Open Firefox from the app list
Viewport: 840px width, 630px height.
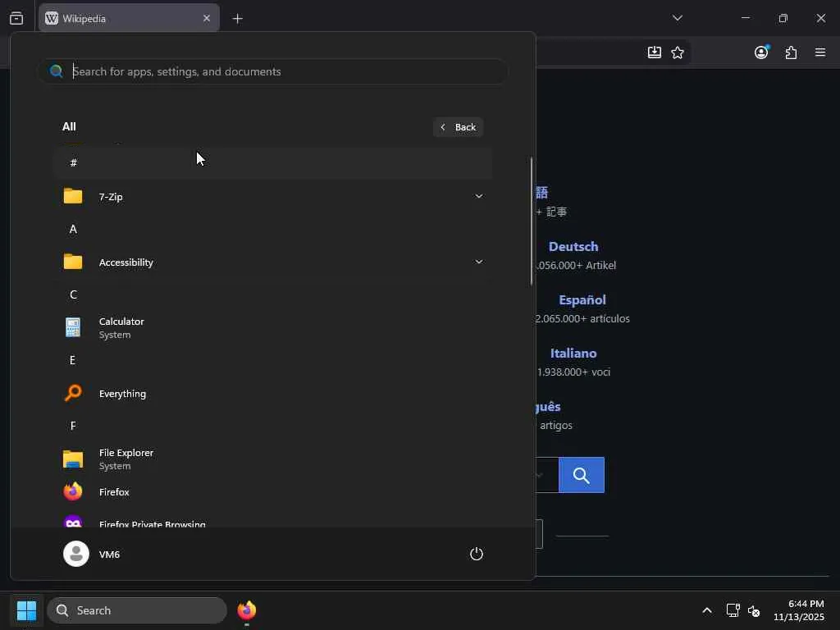(x=273, y=492)
